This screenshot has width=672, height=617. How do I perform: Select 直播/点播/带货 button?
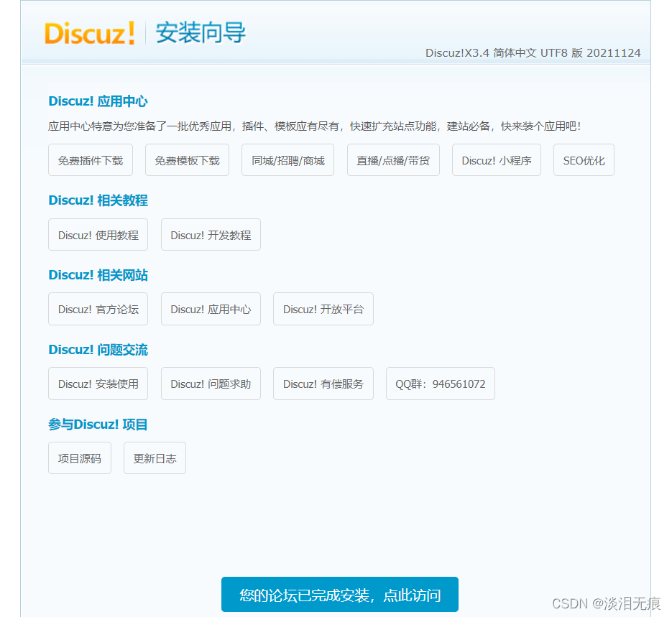tap(393, 160)
